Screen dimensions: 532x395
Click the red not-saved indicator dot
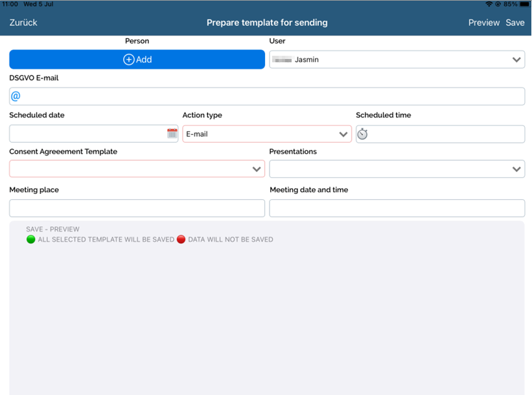tap(181, 239)
